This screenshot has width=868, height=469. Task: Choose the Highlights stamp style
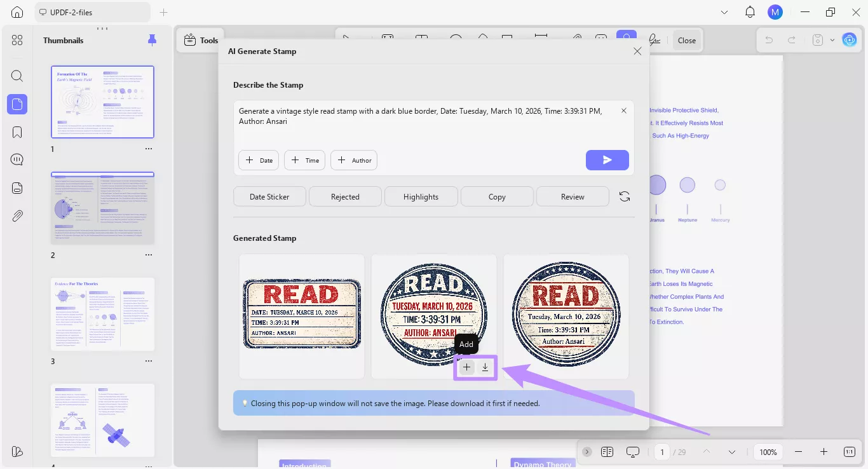click(421, 196)
